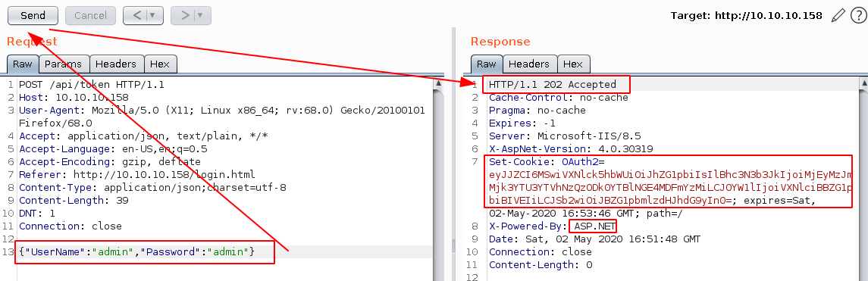Switch to the request Headers tab
Viewport: 868px width, 281px height.
116,64
